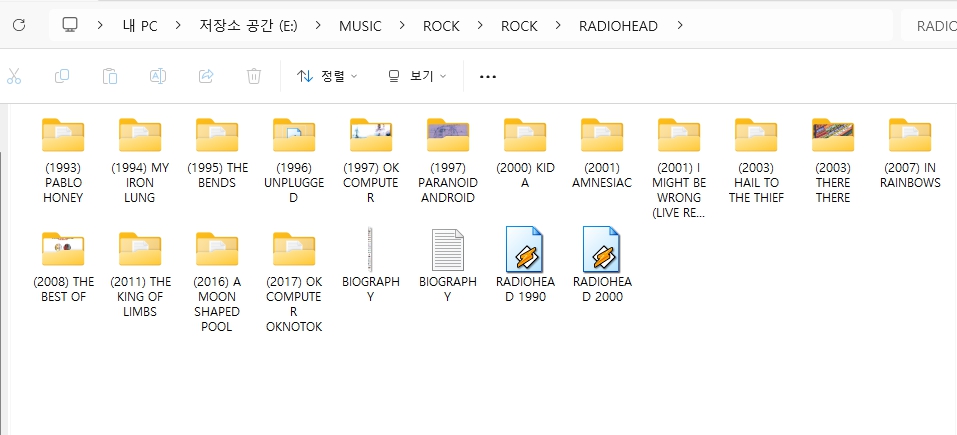This screenshot has height=435, width=957.
Task: Select the (1995) THE BENDS folder
Action: (x=217, y=154)
